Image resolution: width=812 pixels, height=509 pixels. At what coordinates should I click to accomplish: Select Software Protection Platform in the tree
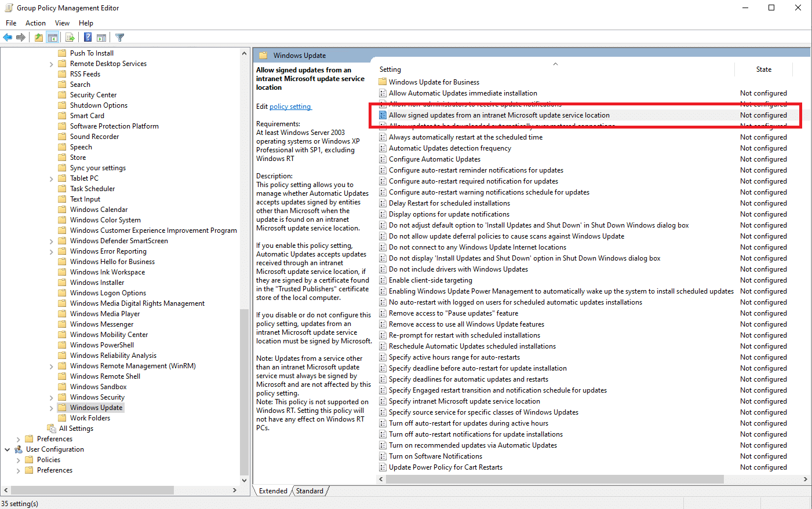pos(114,126)
